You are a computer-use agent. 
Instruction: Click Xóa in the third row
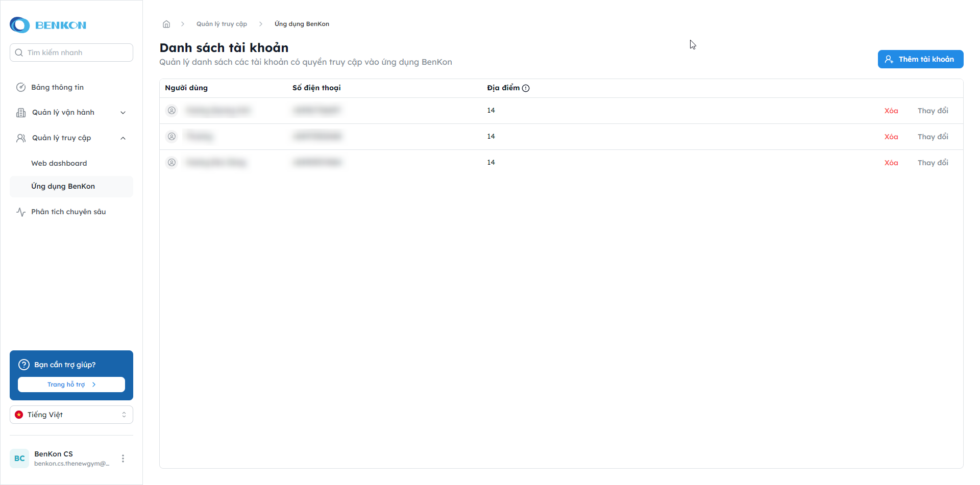pyautogui.click(x=891, y=163)
